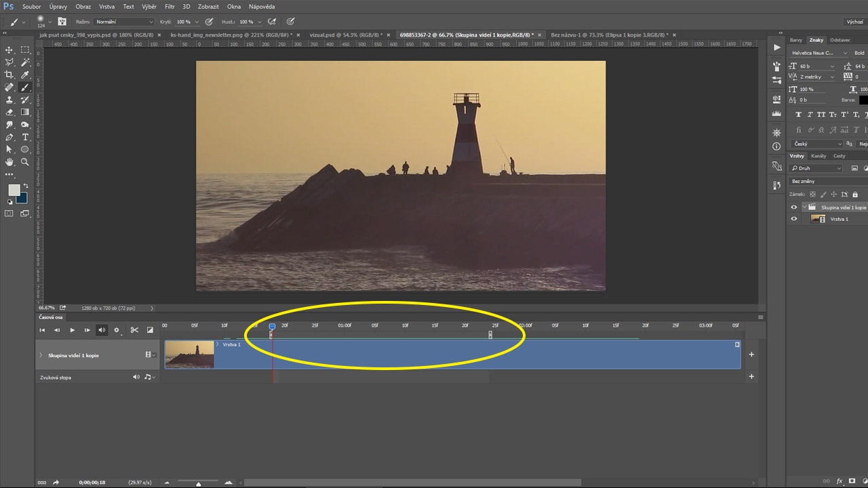Open the three-dots Edit Toolbar button

tap(9, 174)
